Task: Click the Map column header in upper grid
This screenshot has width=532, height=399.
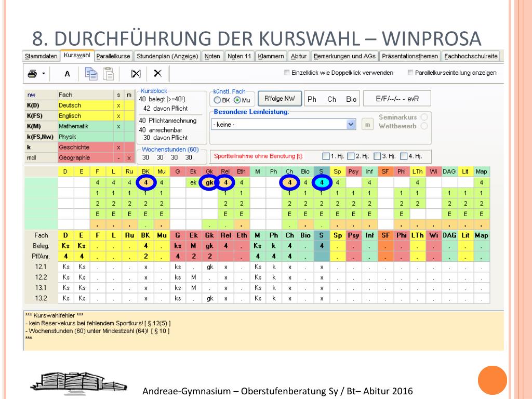Action: tap(481, 171)
